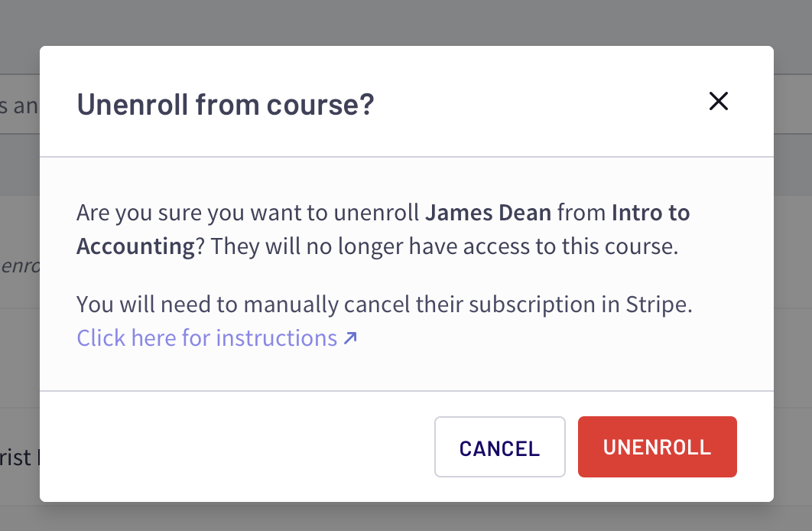Click the divider above the action buttons

406,391
